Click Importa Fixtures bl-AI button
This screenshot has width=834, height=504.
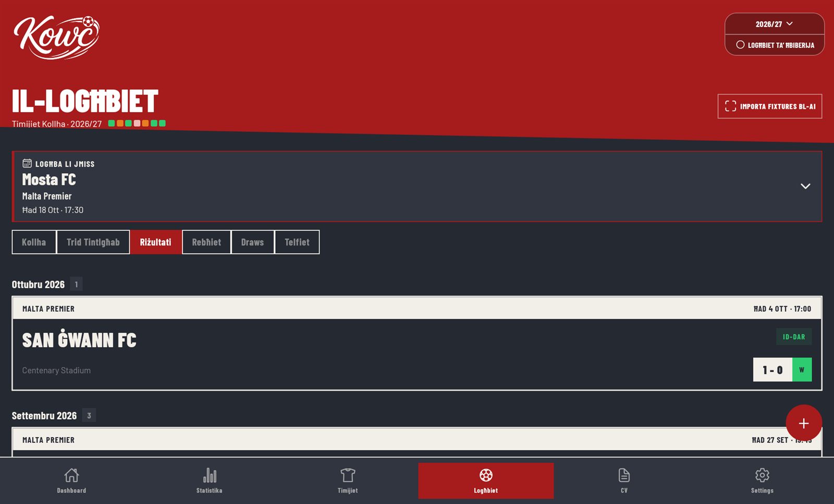[770, 106]
